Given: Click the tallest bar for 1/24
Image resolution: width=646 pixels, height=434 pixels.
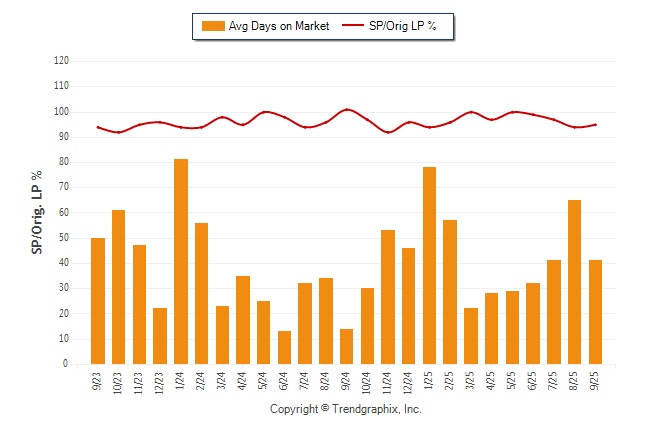Looking at the screenshot, I should [181, 261].
